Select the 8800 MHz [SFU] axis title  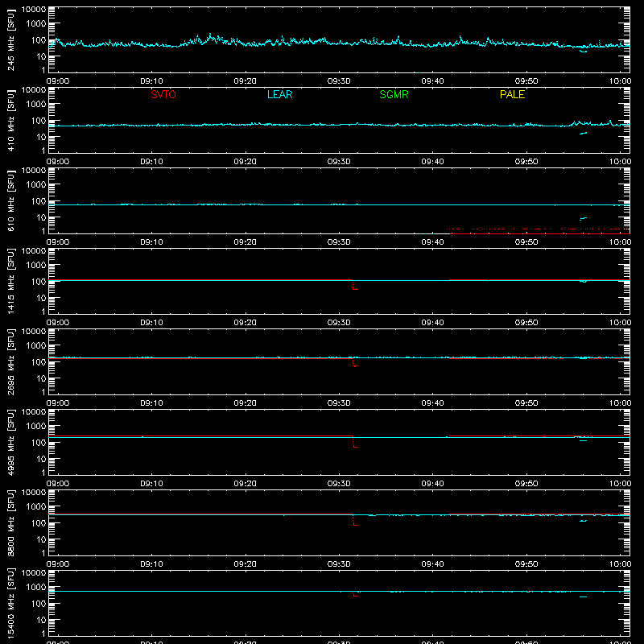click(10, 522)
